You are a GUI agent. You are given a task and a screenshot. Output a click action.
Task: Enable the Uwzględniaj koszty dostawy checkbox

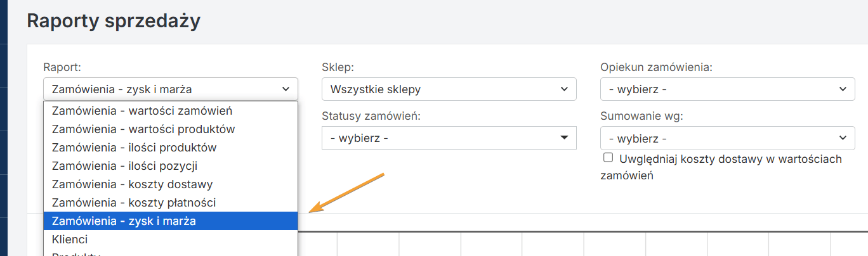click(608, 158)
